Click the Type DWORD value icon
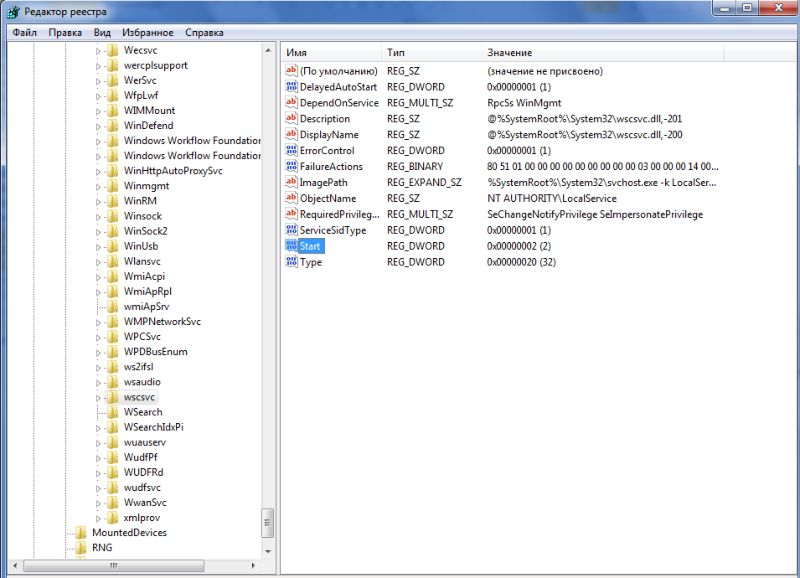800x578 pixels. pyautogui.click(x=291, y=262)
